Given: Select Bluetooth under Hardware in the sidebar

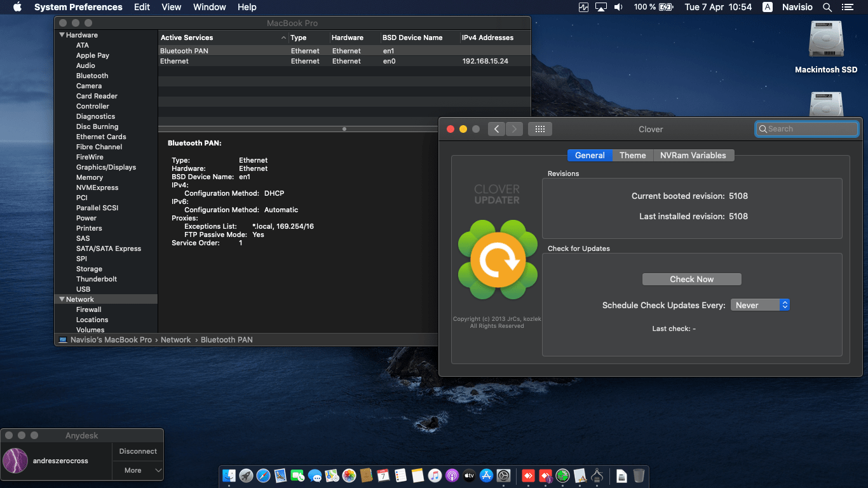Looking at the screenshot, I should pos(92,76).
